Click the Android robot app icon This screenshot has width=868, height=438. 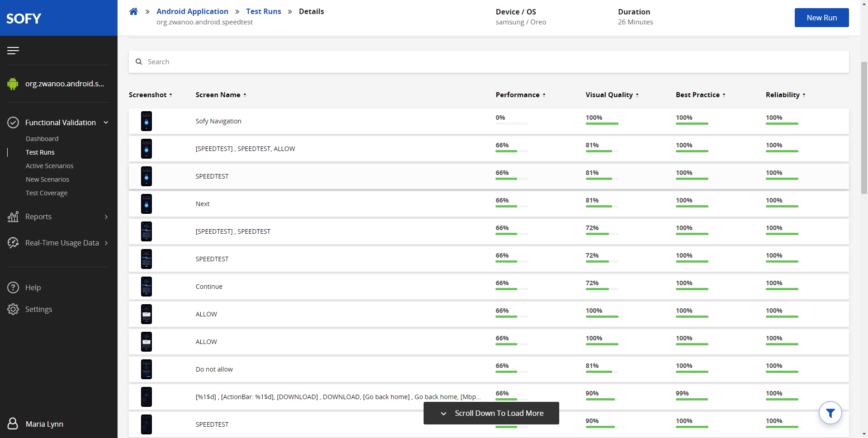tap(13, 84)
